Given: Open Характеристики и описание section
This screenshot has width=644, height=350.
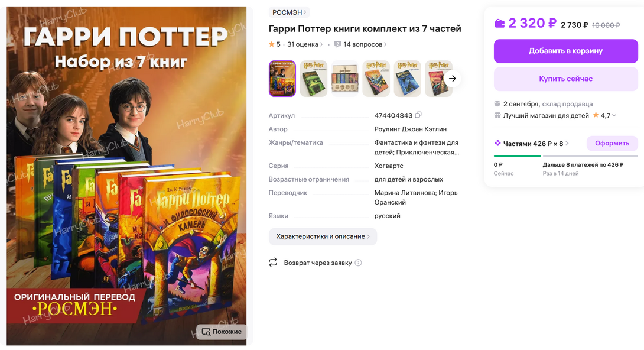Looking at the screenshot, I should pos(323,236).
